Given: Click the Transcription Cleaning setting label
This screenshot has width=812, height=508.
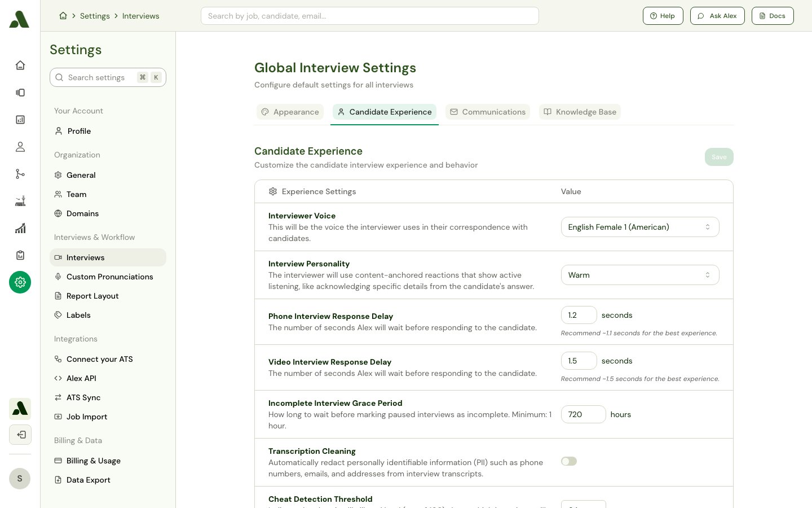Looking at the screenshot, I should pyautogui.click(x=312, y=451).
